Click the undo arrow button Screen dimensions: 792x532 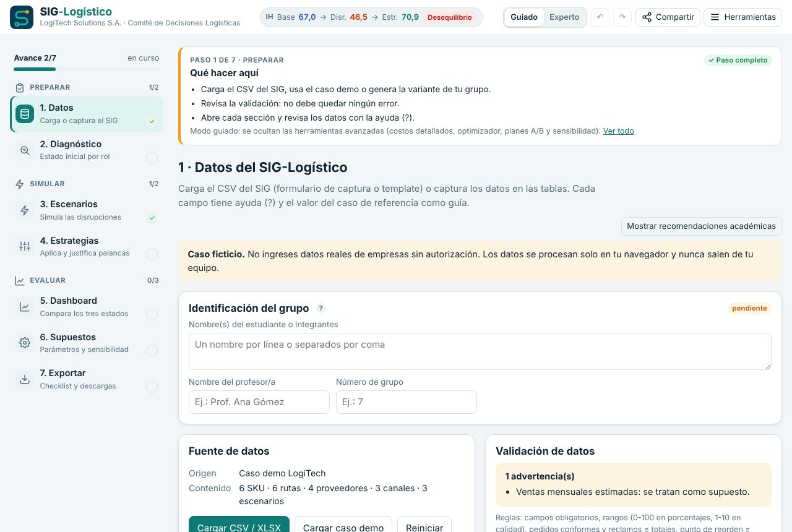600,17
